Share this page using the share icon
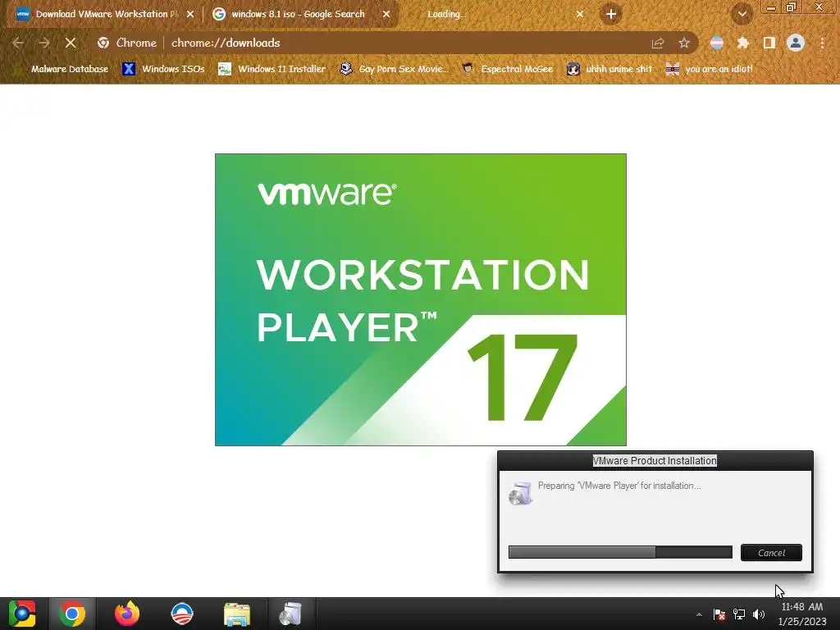 [658, 43]
